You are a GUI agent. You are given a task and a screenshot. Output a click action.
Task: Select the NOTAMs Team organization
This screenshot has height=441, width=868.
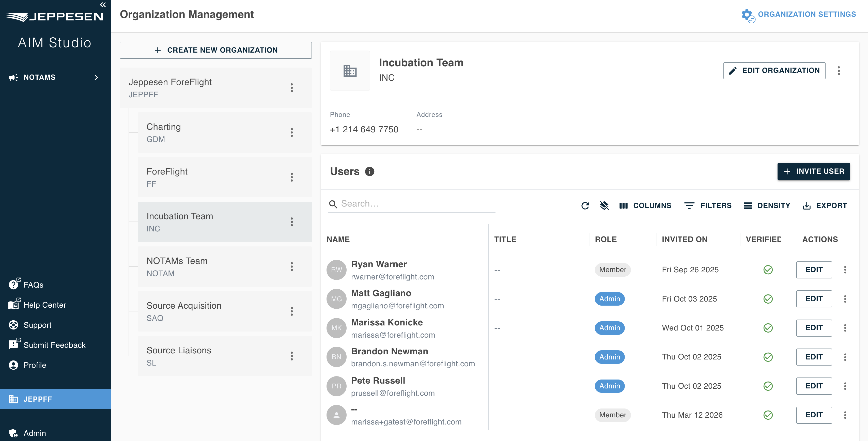pyautogui.click(x=225, y=267)
